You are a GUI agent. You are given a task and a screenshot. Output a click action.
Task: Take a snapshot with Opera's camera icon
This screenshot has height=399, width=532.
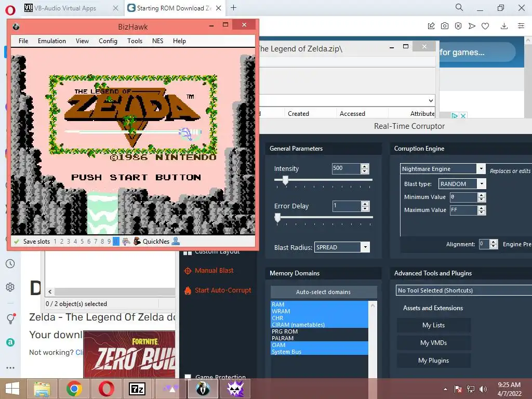pyautogui.click(x=445, y=26)
